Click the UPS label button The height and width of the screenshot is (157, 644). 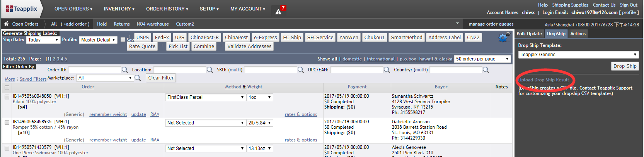pyautogui.click(x=180, y=38)
